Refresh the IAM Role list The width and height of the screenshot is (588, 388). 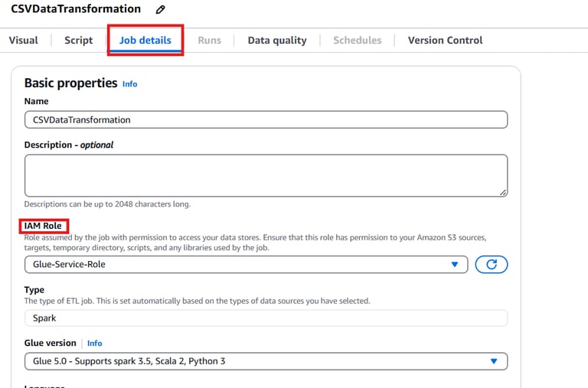(491, 264)
